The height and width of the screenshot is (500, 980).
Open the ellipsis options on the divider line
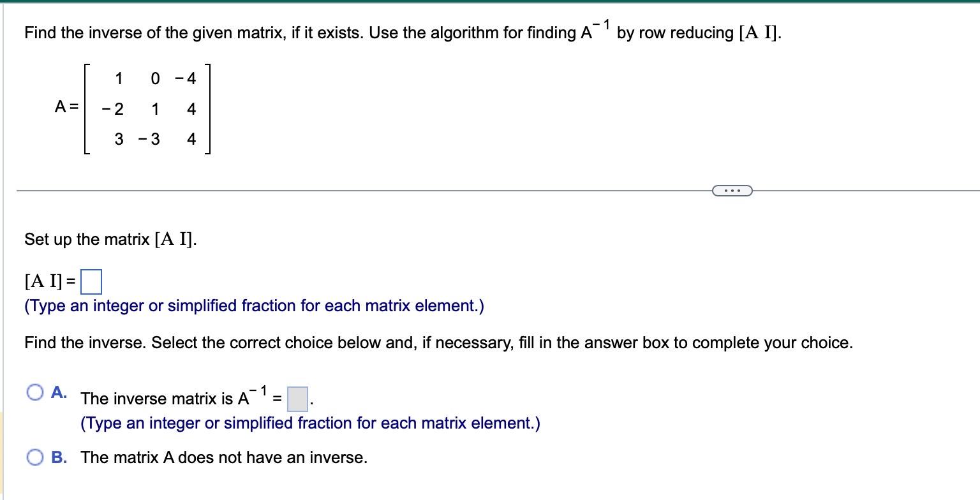click(x=731, y=190)
